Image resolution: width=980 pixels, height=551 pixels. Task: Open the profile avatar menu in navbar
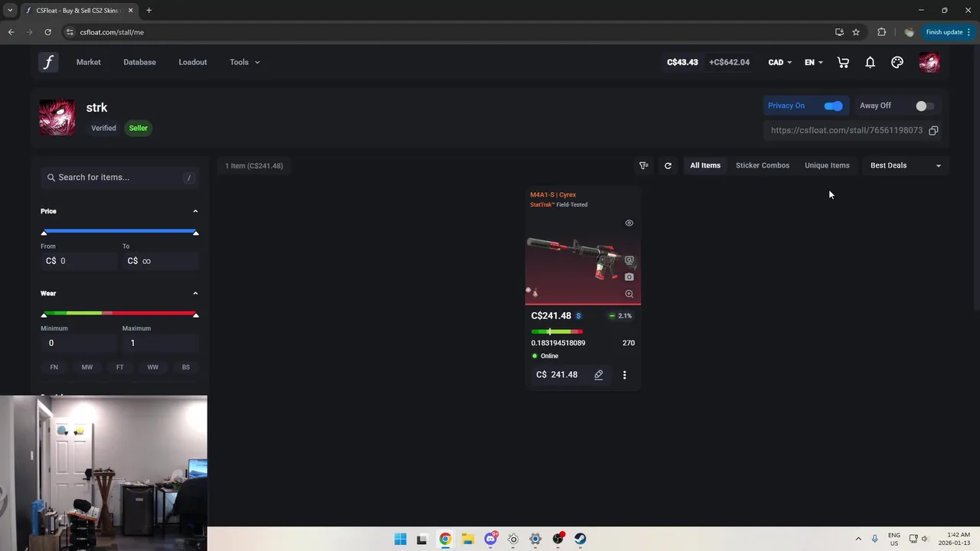click(x=929, y=62)
